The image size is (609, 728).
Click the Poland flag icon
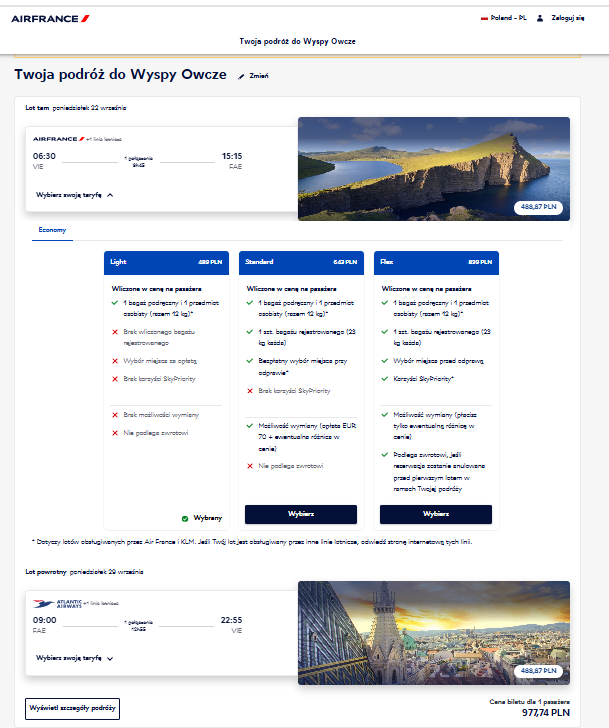click(485, 18)
